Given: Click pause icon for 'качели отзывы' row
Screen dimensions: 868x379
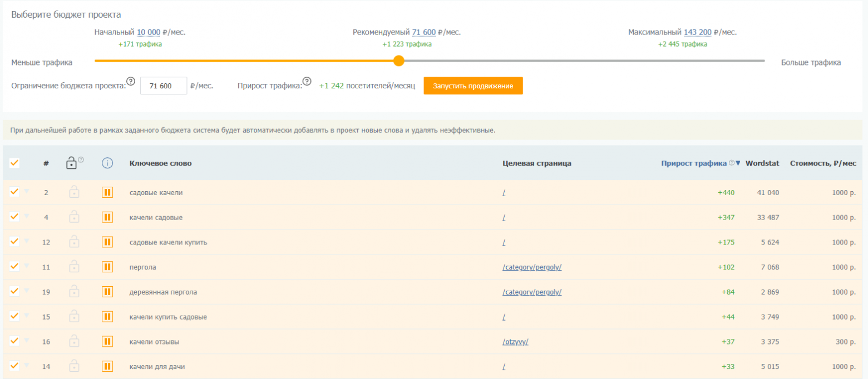Looking at the screenshot, I should (107, 341).
